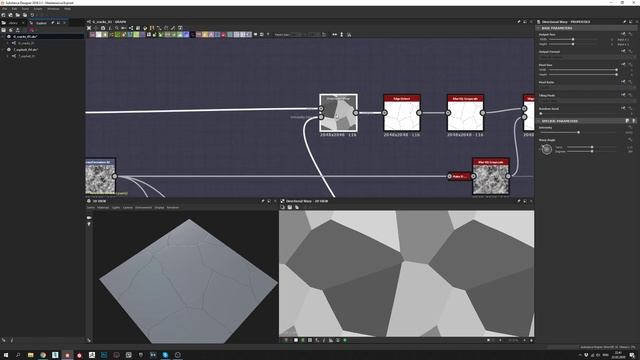
Task: Add a green atomic node from node toolbar
Action: point(117,35)
